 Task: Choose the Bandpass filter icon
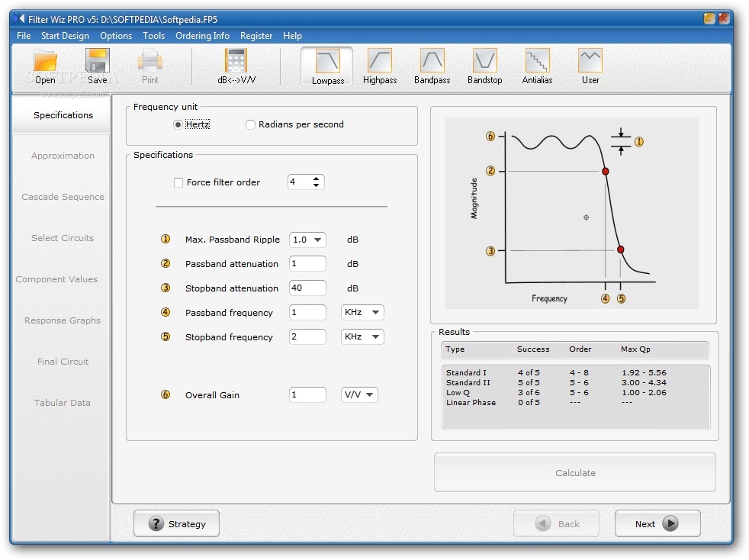click(432, 66)
